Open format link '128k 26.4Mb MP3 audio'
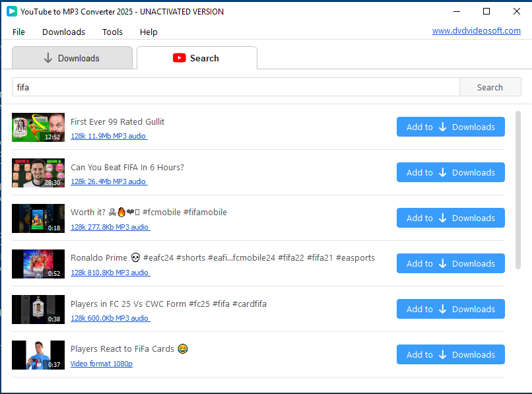 coord(109,181)
